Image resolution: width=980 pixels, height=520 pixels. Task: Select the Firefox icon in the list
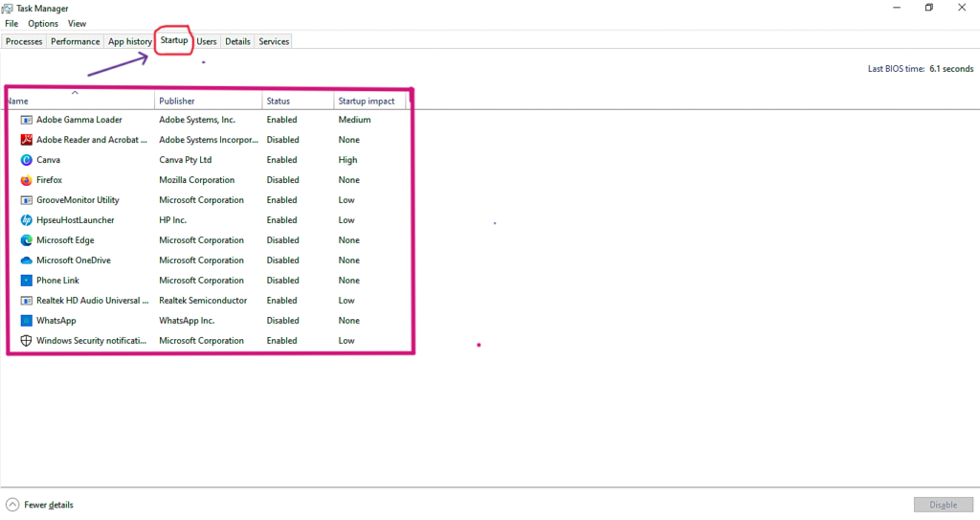[26, 180]
